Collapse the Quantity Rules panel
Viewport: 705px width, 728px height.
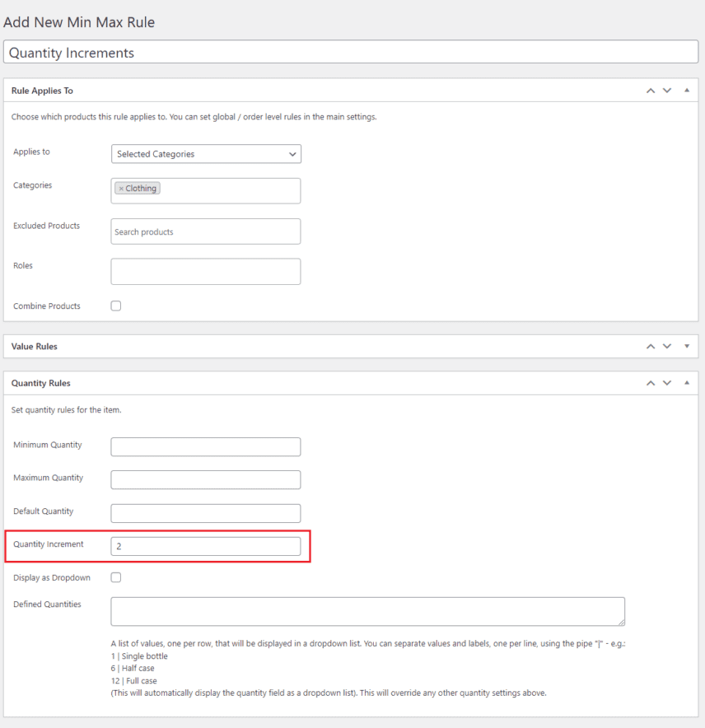pos(686,382)
